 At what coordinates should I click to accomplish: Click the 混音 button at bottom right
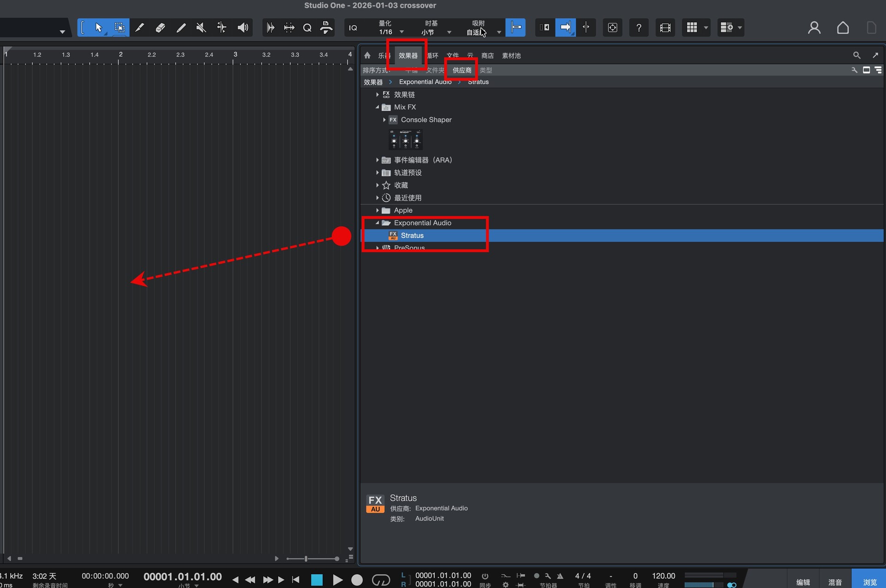(x=835, y=582)
